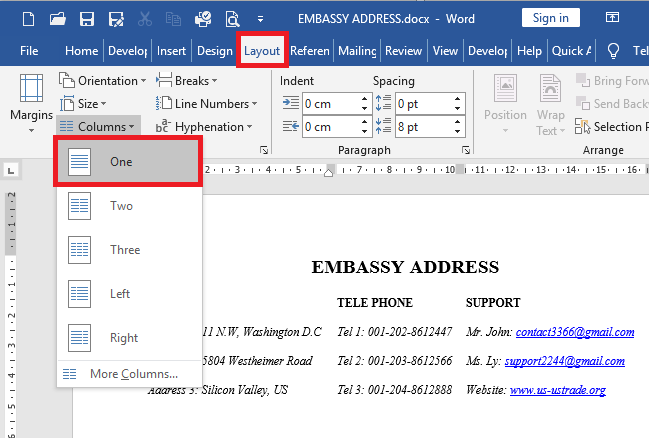Click Send Backward in Arrange group
649x438 pixels.
tap(612, 103)
